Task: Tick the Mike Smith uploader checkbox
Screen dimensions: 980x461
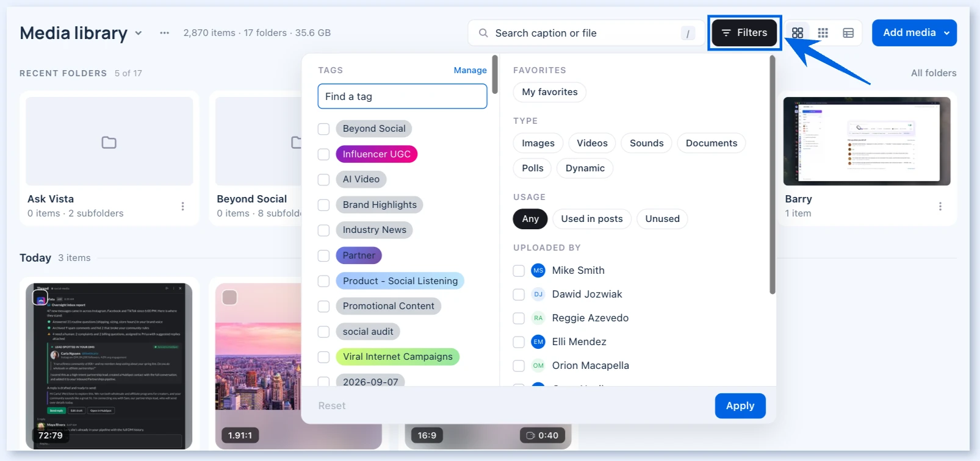Action: 519,271
